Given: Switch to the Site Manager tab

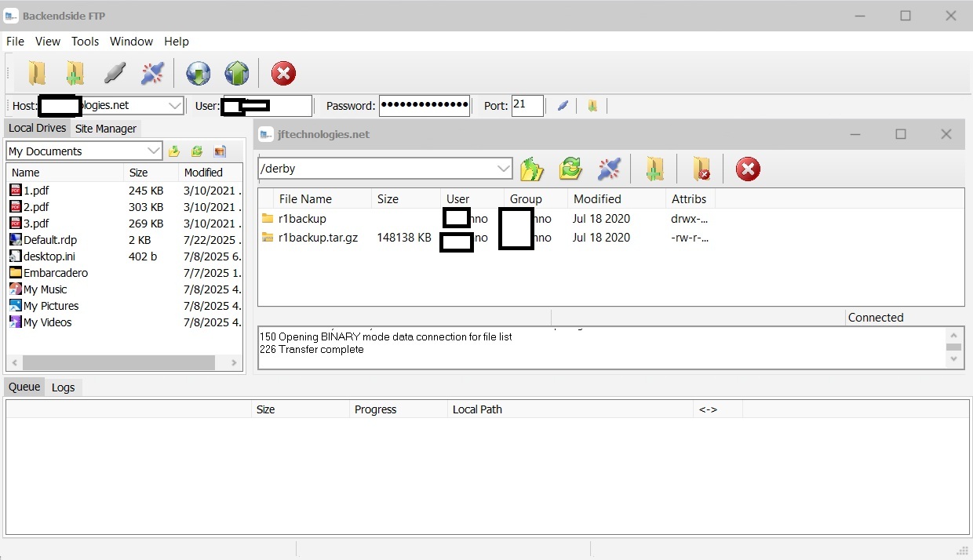Looking at the screenshot, I should [106, 128].
